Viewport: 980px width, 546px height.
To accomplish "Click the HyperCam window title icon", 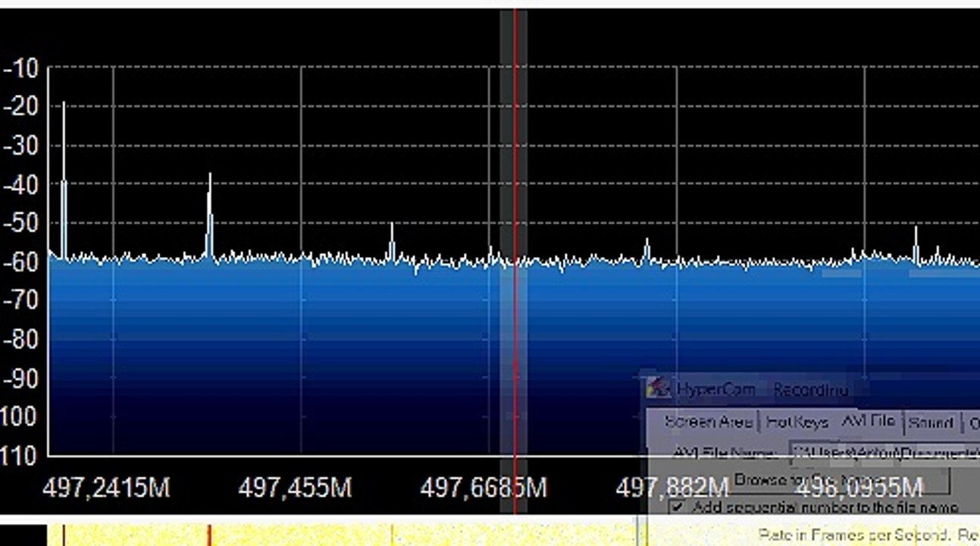I will pyautogui.click(x=659, y=389).
